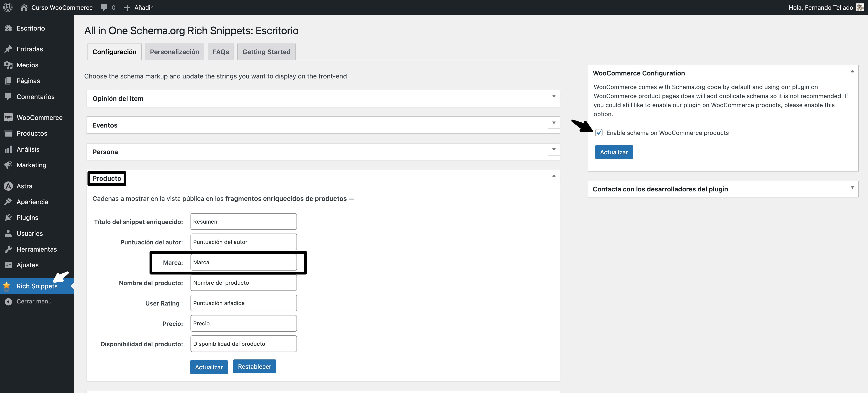Image resolution: width=868 pixels, height=393 pixels.
Task: Click the Marca input field
Action: pyautogui.click(x=244, y=262)
